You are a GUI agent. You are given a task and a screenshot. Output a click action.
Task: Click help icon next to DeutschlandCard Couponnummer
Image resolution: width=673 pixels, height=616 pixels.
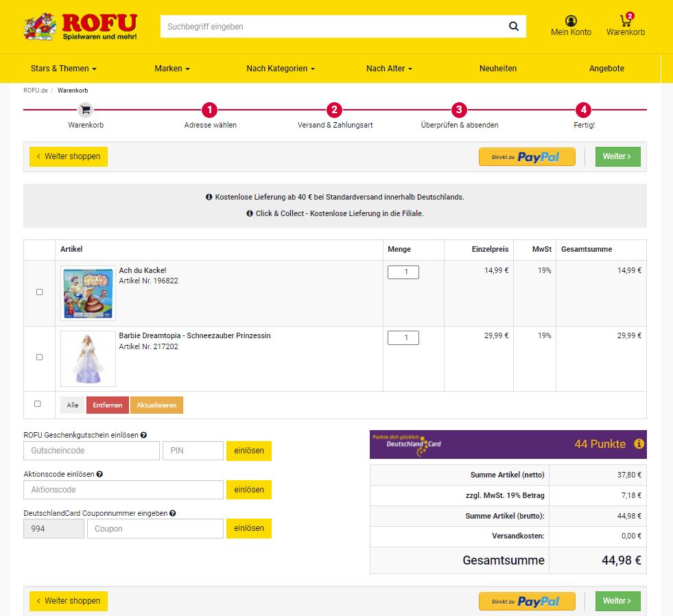173,513
